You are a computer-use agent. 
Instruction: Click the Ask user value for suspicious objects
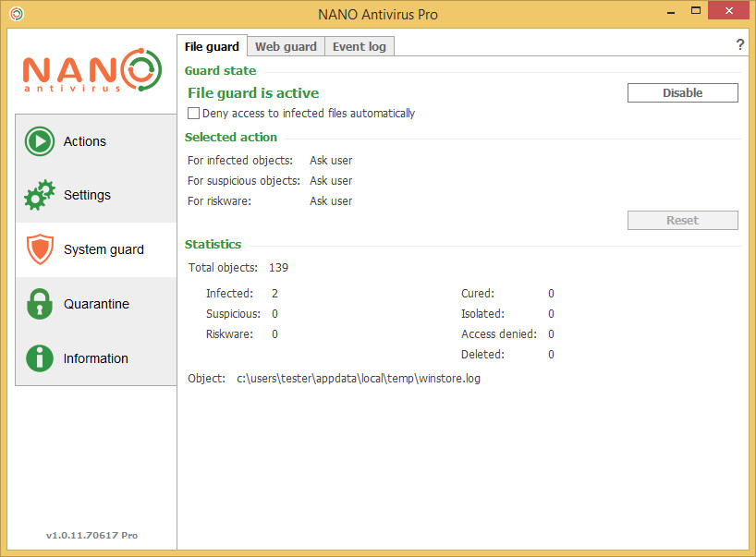331,181
